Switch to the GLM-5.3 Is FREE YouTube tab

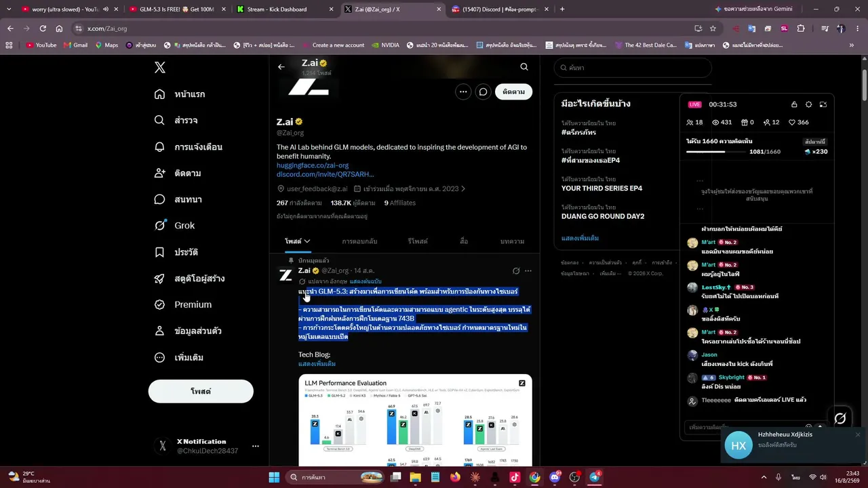point(178,9)
